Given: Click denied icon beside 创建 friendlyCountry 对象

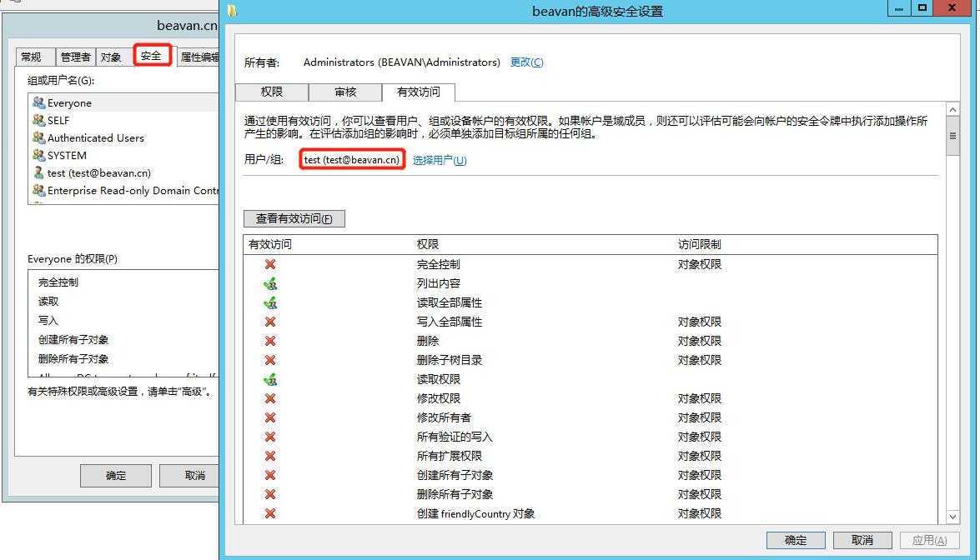Looking at the screenshot, I should [270, 513].
